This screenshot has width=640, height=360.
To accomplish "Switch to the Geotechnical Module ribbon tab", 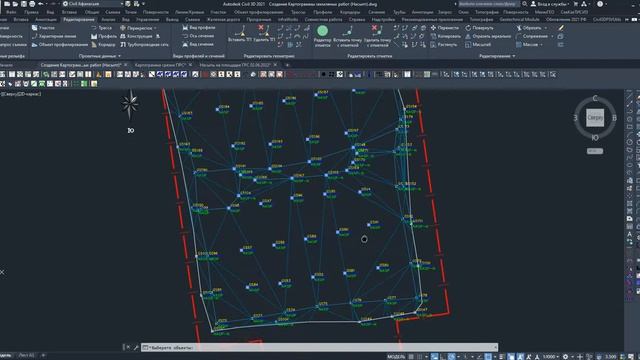I will (519, 19).
